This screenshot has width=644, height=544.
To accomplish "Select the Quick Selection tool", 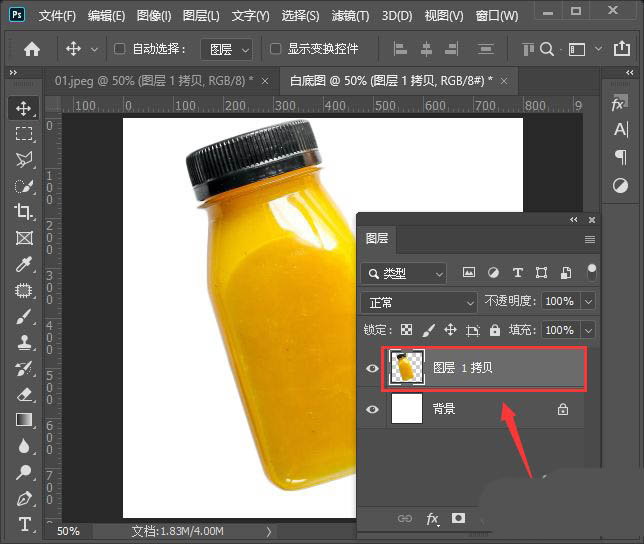I will (x=23, y=186).
